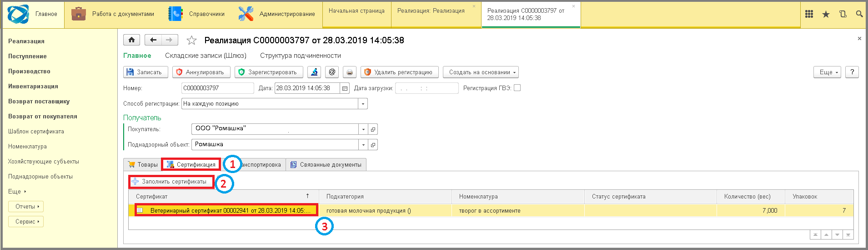Viewport: 868px width, 250px height.
Task: Toggle the Регистрация ГВЭ checkbox
Action: 517,88
